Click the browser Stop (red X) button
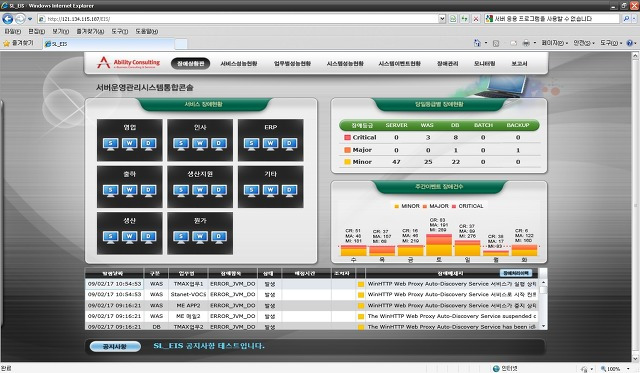The image size is (640, 373). pyautogui.click(x=476, y=19)
